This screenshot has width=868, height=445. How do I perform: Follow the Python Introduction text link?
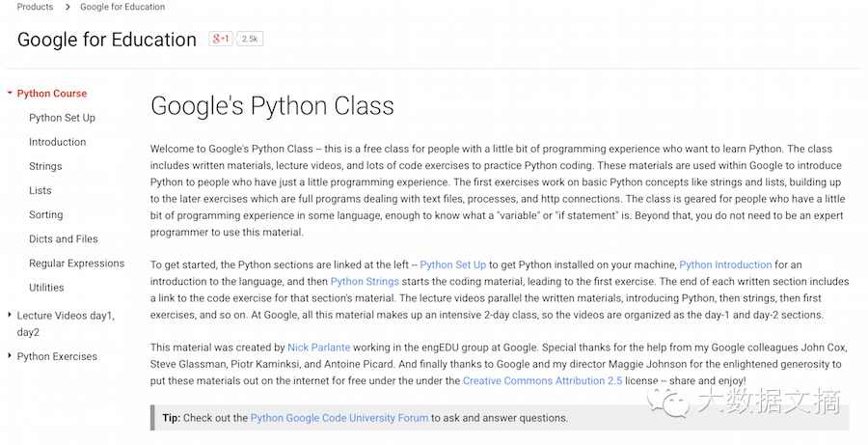tap(725, 264)
